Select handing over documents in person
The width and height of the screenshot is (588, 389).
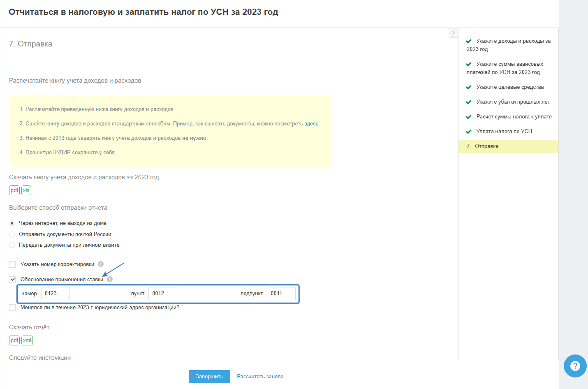click(x=12, y=245)
